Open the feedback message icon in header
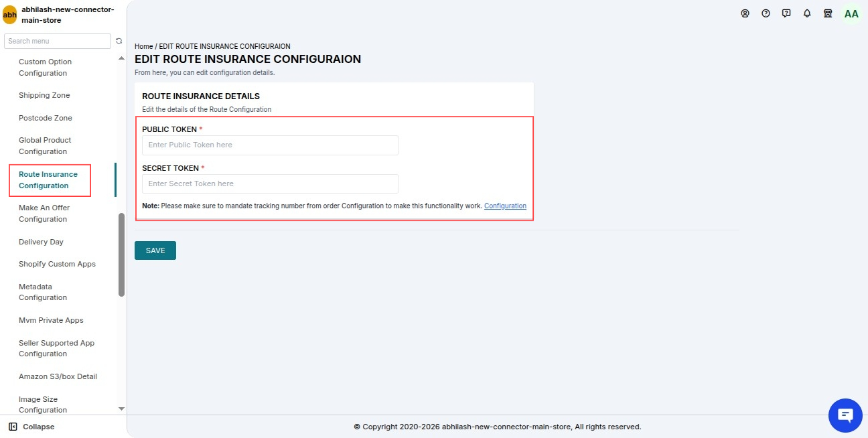 point(786,13)
